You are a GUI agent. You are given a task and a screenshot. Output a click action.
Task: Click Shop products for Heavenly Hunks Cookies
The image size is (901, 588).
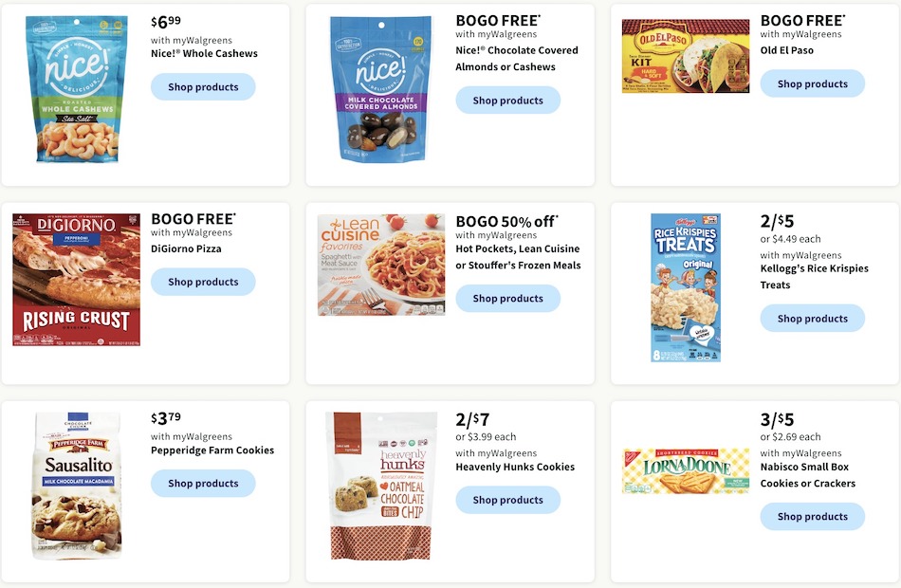click(x=507, y=500)
